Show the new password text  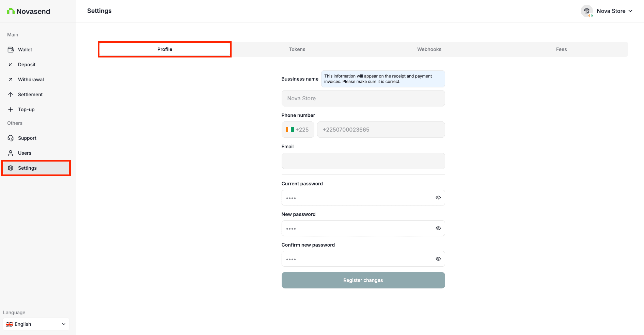438,228
